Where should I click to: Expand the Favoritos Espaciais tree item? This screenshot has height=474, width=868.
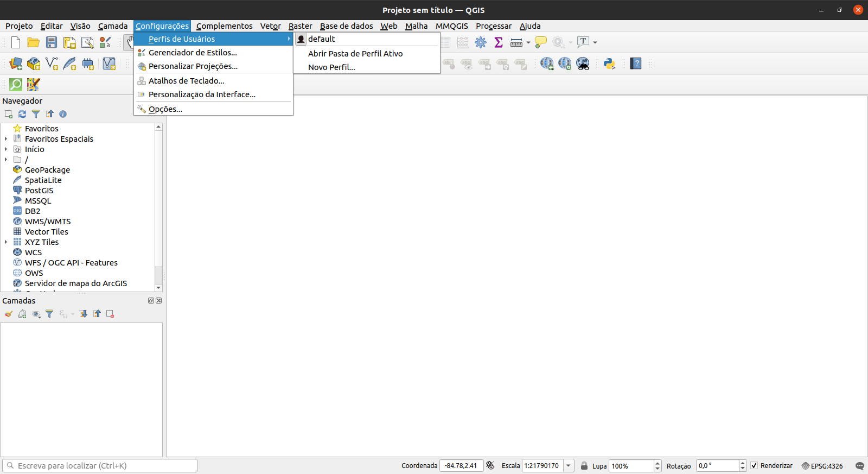click(6, 139)
